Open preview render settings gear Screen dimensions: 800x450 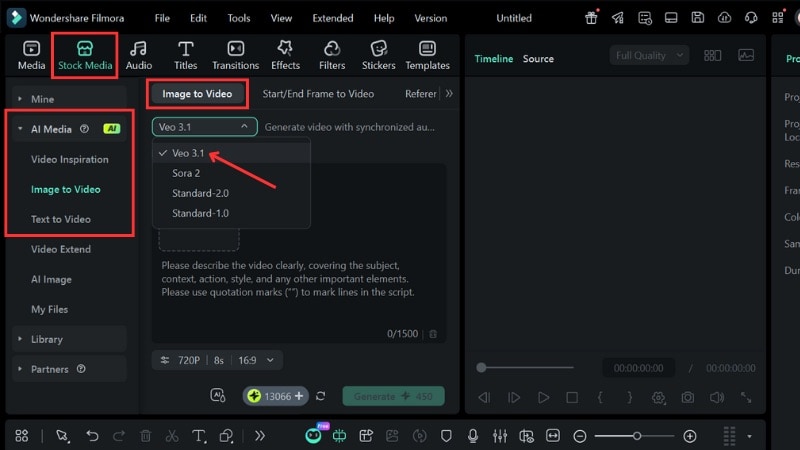[x=658, y=397]
